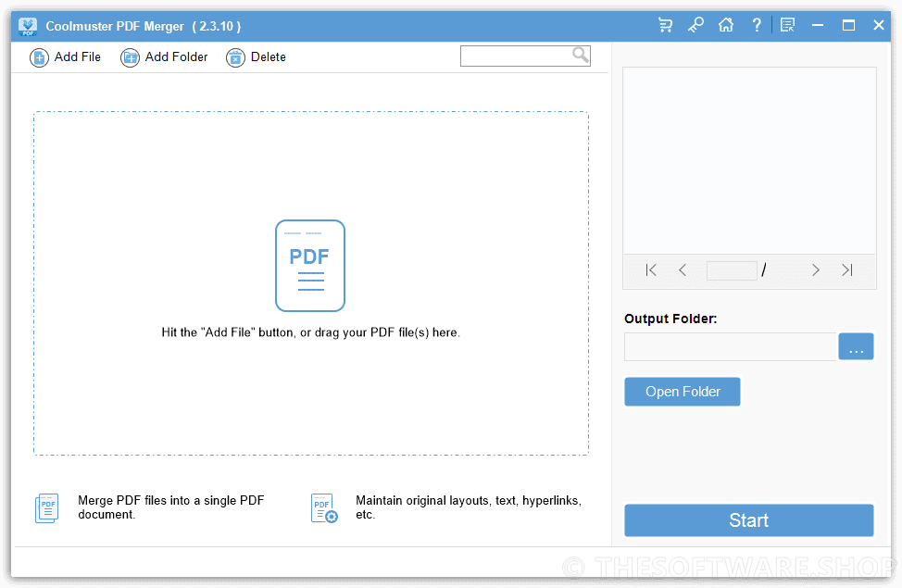Viewport: 902px width, 588px height.
Task: Click the merge PDF files feature icon
Action: pos(46,508)
